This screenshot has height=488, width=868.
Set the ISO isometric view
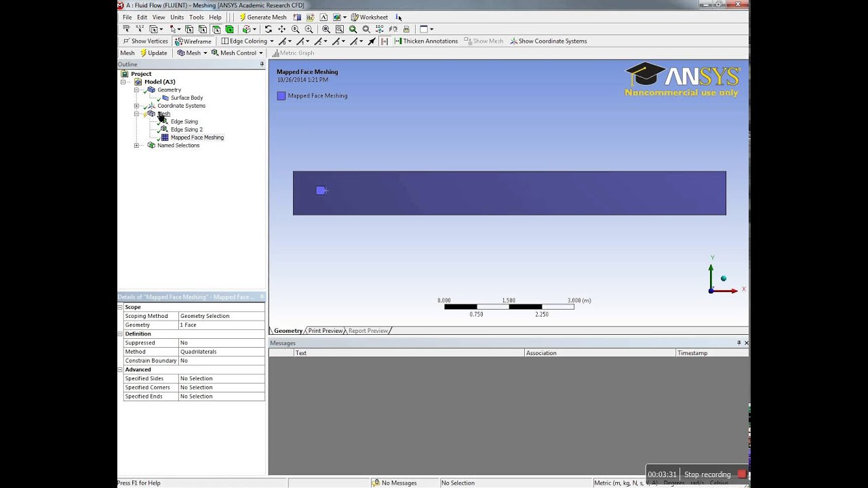[x=379, y=29]
